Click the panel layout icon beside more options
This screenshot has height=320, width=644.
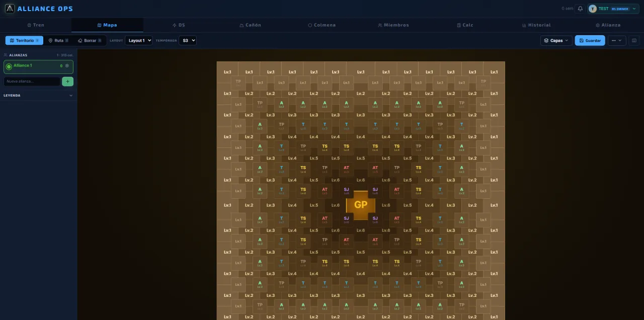(634, 40)
